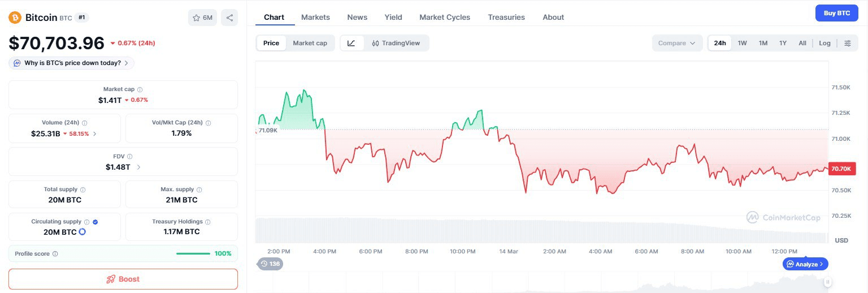
Task: Click the share icon beside Bitcoin title
Action: click(229, 18)
